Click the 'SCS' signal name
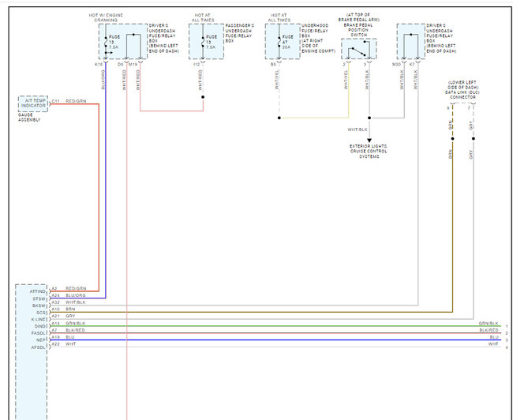 click(x=41, y=313)
